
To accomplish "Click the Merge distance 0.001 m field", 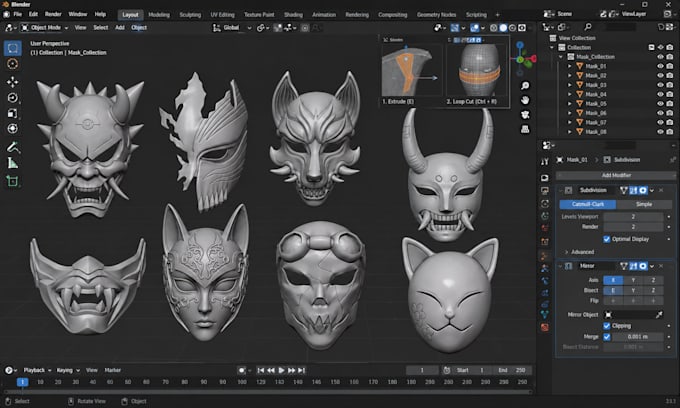I will pyautogui.click(x=637, y=337).
